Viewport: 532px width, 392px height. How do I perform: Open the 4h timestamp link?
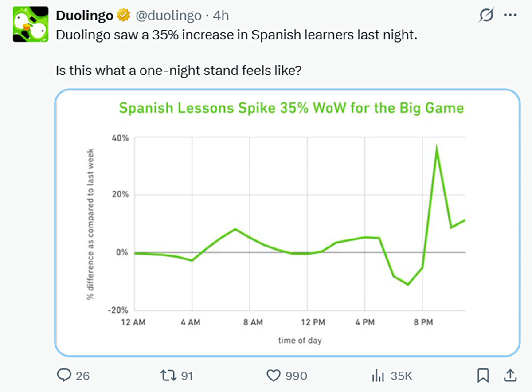pyautogui.click(x=221, y=16)
